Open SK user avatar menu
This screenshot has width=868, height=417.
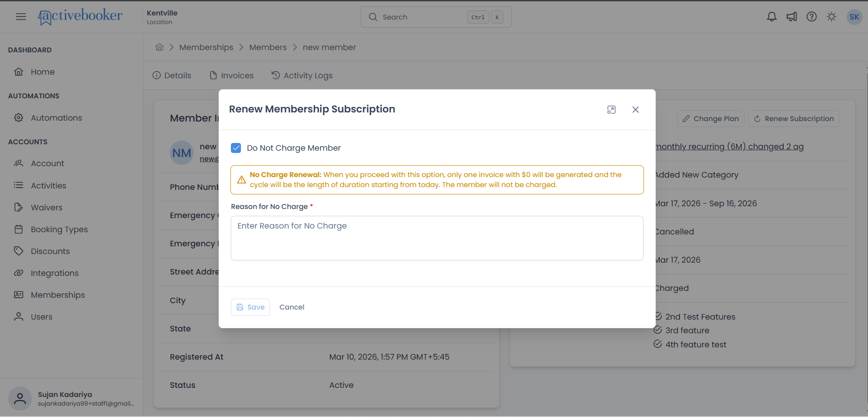click(854, 17)
